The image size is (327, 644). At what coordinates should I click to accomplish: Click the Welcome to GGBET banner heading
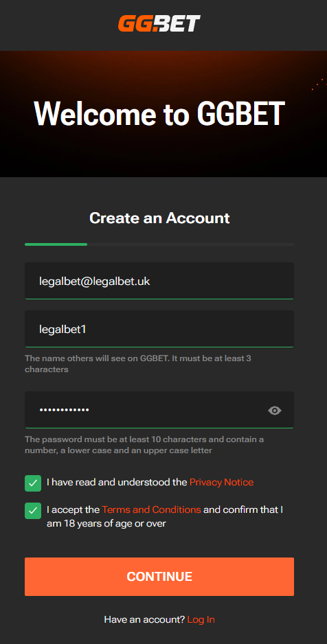tap(159, 113)
